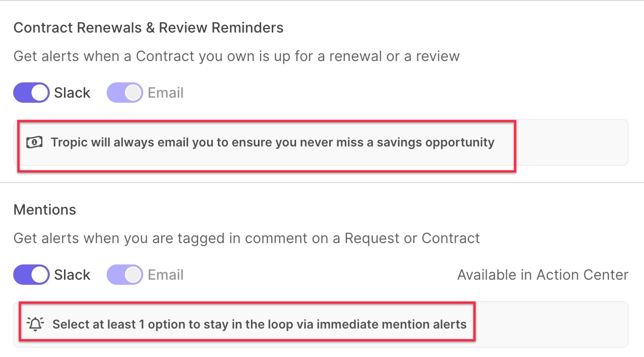Click the 'Tropic will always email you' message
Screen dimensions: 644x357
pos(272,142)
